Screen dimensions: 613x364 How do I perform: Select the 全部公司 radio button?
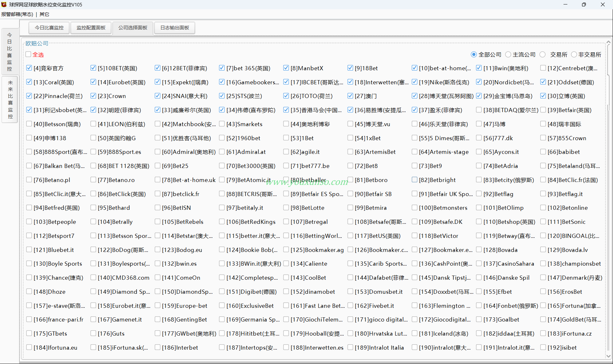[x=474, y=55]
